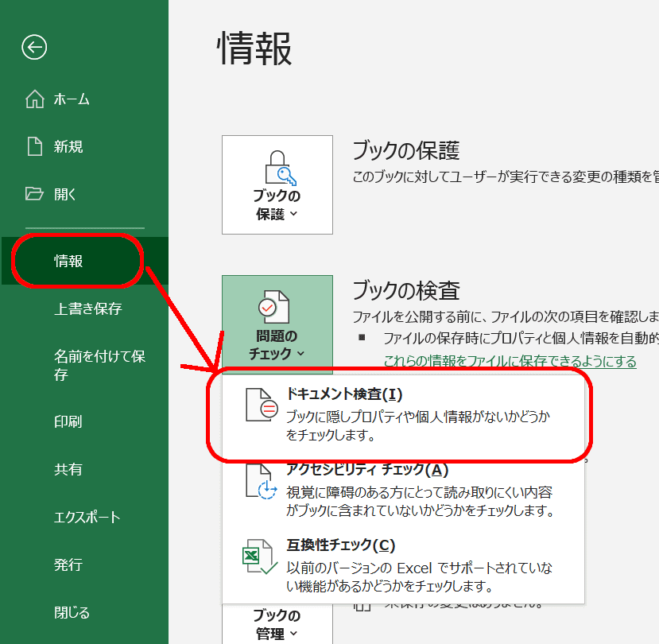Select ドキュメント検査(I) menu entry
The image size is (659, 644).
pyautogui.click(x=404, y=414)
